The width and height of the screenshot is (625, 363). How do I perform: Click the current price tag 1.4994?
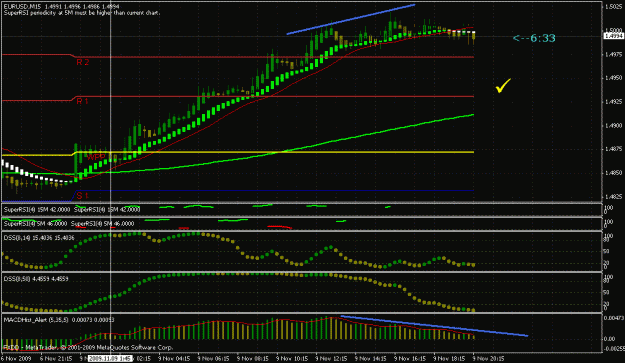(613, 36)
